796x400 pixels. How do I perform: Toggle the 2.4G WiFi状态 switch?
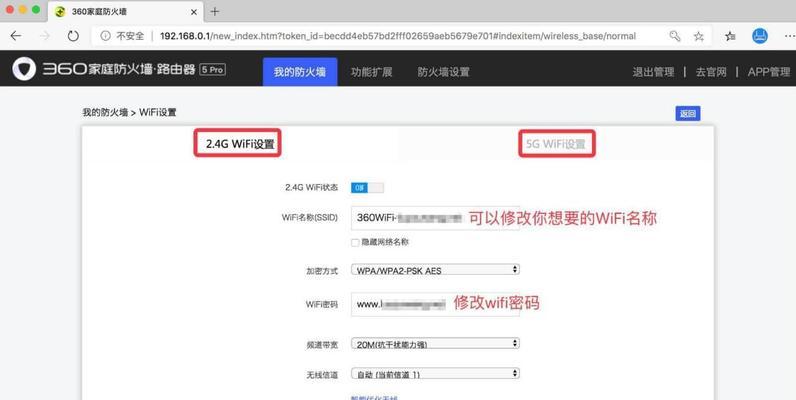tap(367, 188)
